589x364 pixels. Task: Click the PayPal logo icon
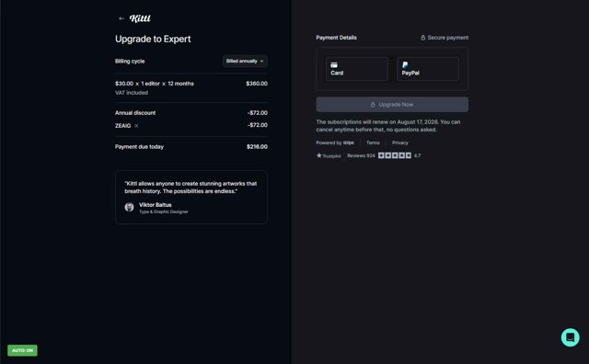coord(405,65)
